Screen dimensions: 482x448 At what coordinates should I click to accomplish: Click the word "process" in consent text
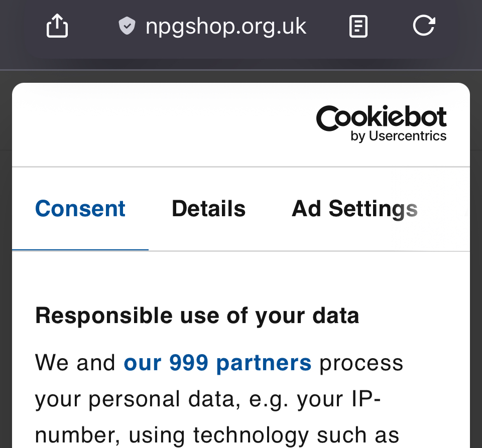(361, 363)
